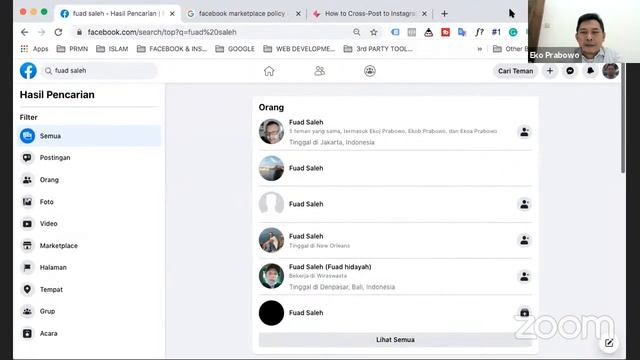This screenshot has height=360, width=640.
Task: Click the Facebook logo
Action: [x=28, y=71]
